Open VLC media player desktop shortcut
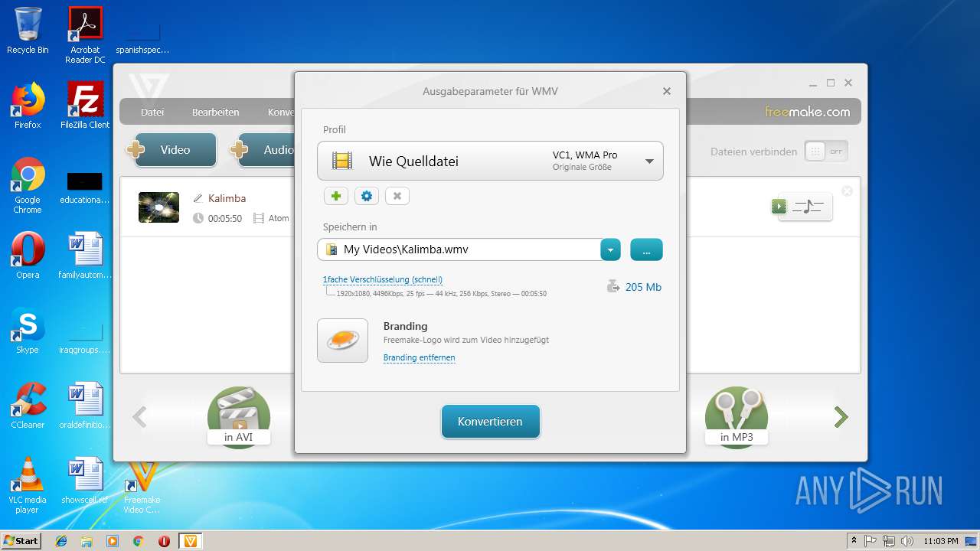This screenshot has height=551, width=980. click(28, 485)
